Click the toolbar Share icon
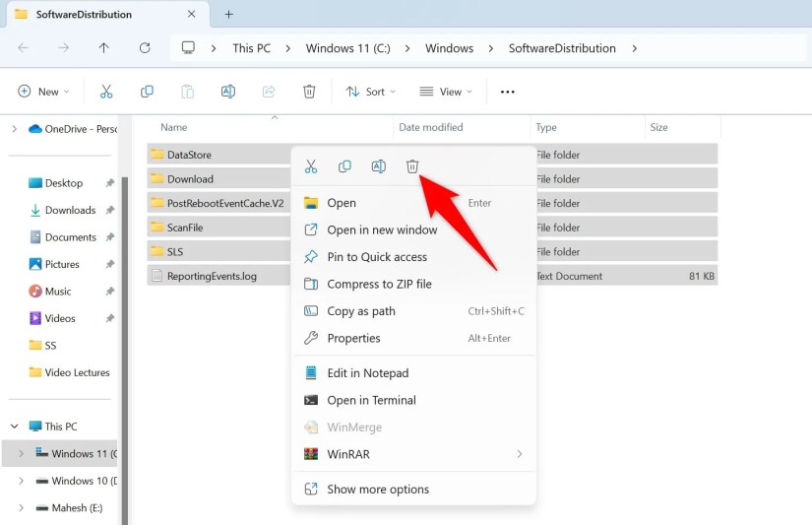The width and height of the screenshot is (812, 525). tap(269, 92)
